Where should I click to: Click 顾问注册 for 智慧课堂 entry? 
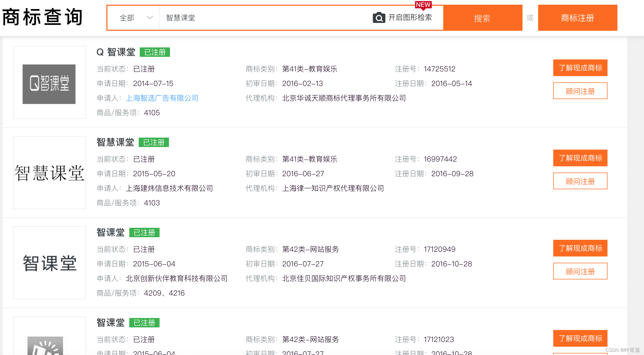click(x=580, y=181)
